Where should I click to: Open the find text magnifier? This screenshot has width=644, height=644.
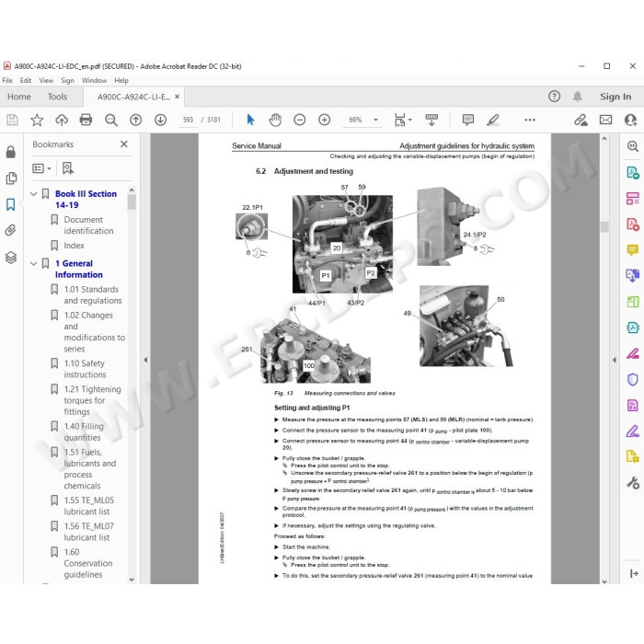(111, 120)
